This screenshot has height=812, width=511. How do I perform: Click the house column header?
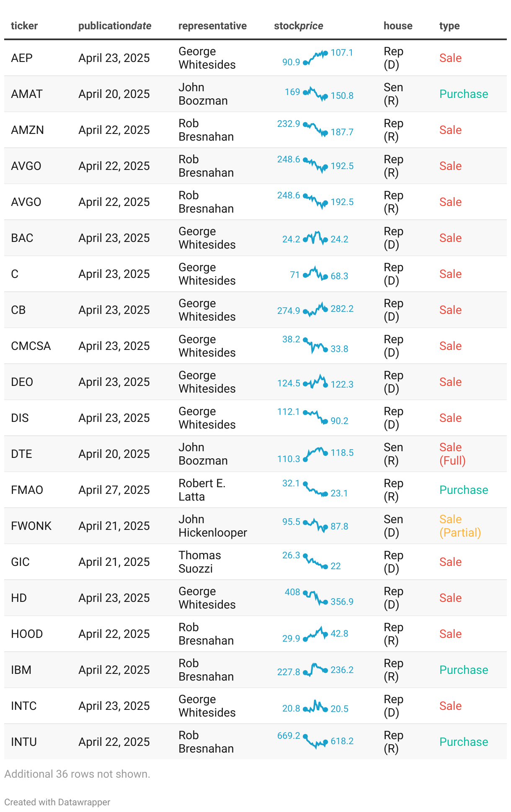pyautogui.click(x=398, y=26)
